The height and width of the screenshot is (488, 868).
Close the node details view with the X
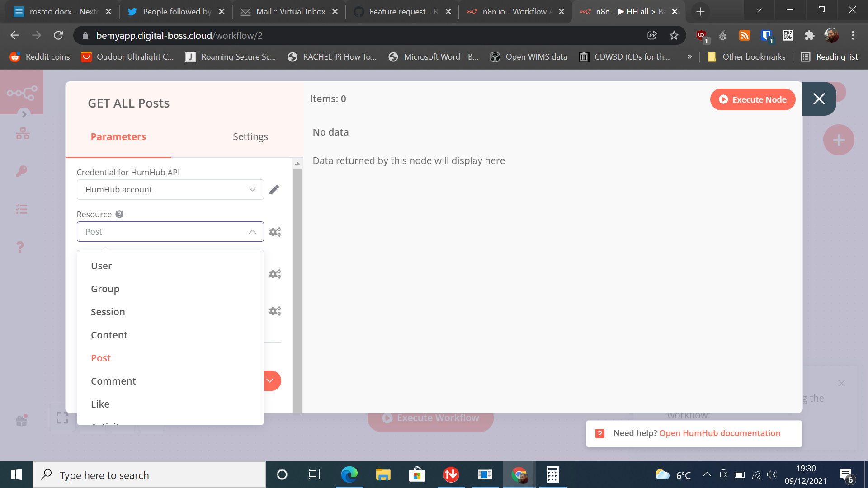[x=819, y=99]
